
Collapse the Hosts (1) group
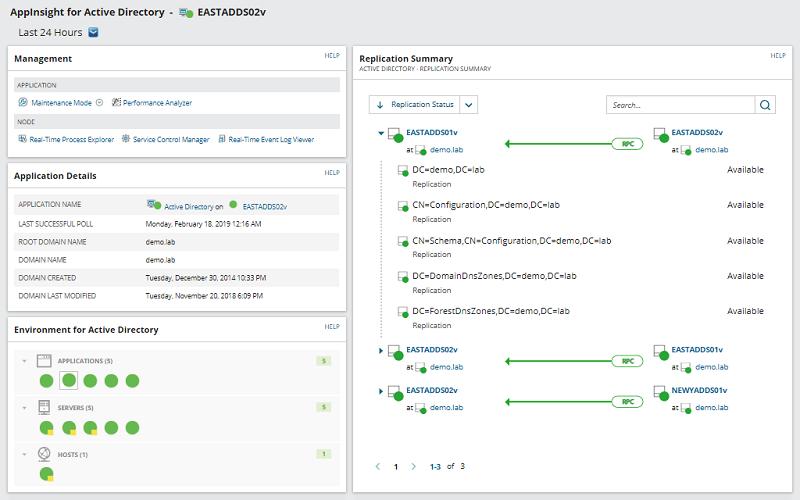point(24,454)
